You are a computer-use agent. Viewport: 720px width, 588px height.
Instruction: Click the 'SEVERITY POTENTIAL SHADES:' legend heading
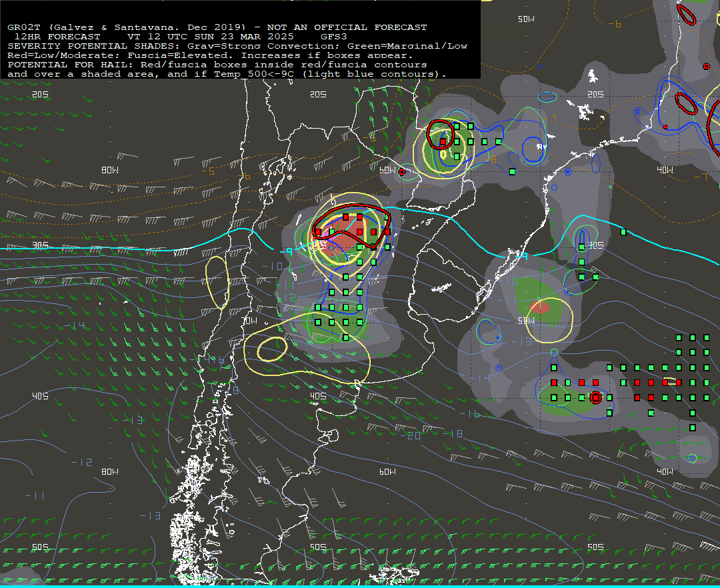click(94, 46)
